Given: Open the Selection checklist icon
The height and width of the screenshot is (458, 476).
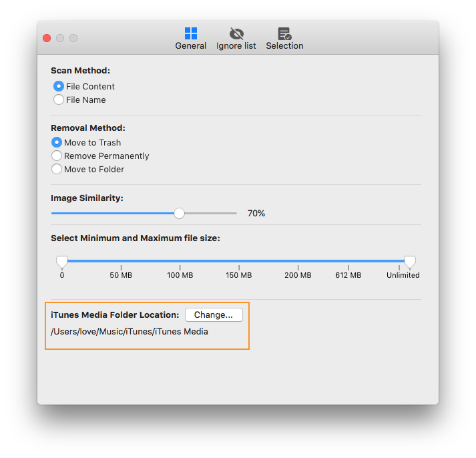Looking at the screenshot, I should point(284,33).
